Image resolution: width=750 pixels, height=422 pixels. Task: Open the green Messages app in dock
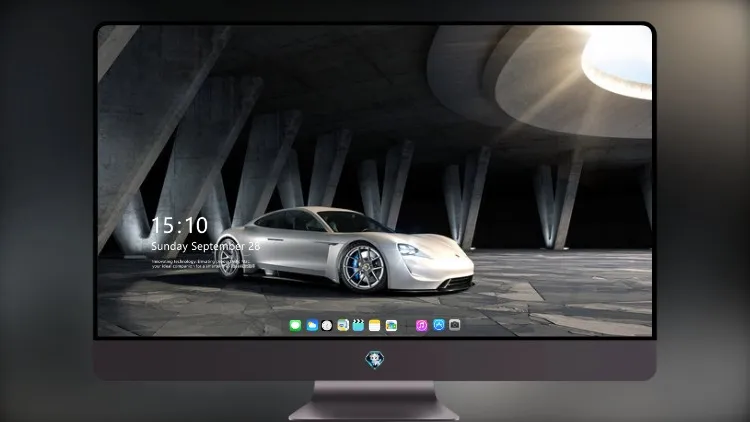pyautogui.click(x=295, y=325)
